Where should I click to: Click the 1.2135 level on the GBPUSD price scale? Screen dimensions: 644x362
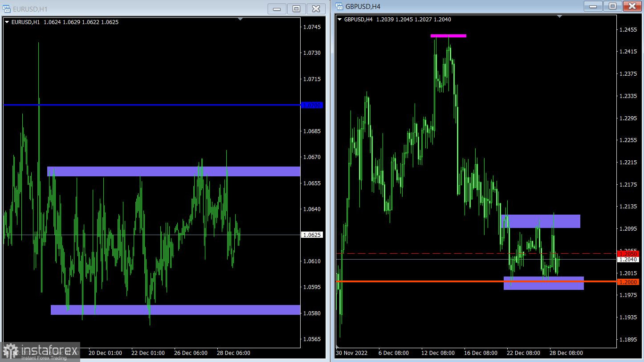pos(628,206)
